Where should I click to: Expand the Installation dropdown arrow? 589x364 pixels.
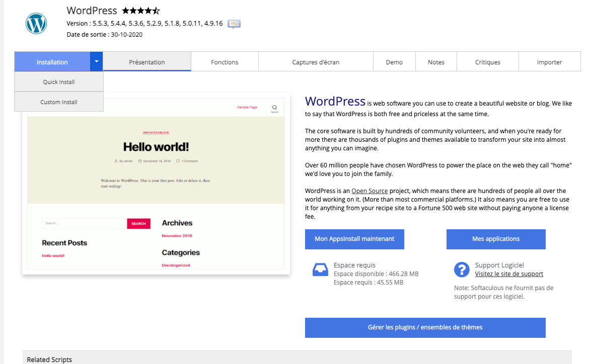pos(97,62)
